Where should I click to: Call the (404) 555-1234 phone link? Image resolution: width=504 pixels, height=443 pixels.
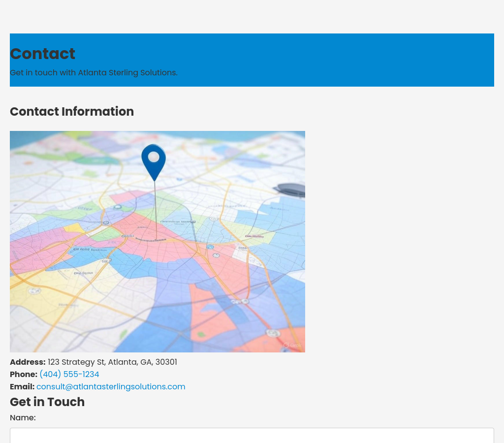click(69, 375)
